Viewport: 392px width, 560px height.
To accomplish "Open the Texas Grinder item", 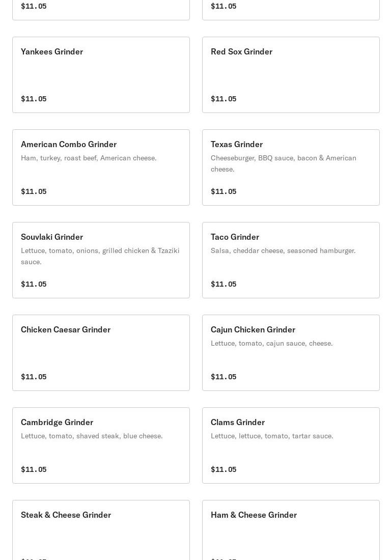I will [291, 167].
